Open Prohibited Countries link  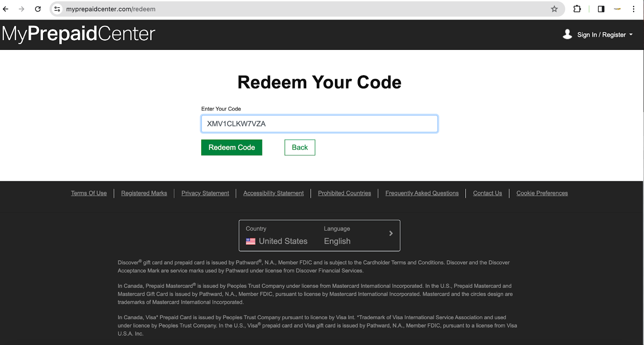coord(345,193)
